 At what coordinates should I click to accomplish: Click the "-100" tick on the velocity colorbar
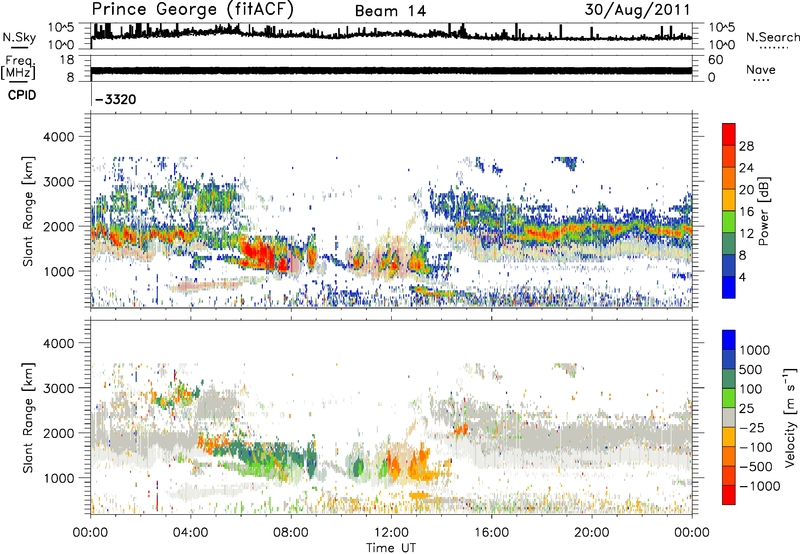(x=756, y=447)
